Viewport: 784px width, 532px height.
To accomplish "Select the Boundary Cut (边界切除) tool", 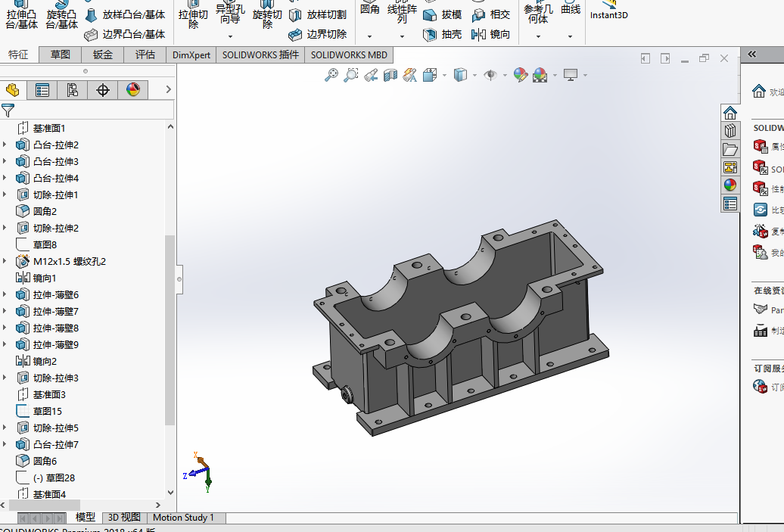I will coord(318,34).
